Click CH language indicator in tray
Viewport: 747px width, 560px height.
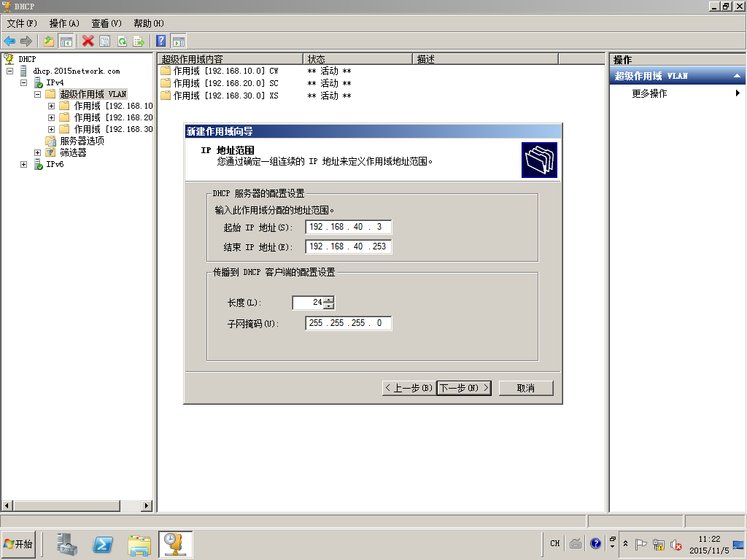555,543
